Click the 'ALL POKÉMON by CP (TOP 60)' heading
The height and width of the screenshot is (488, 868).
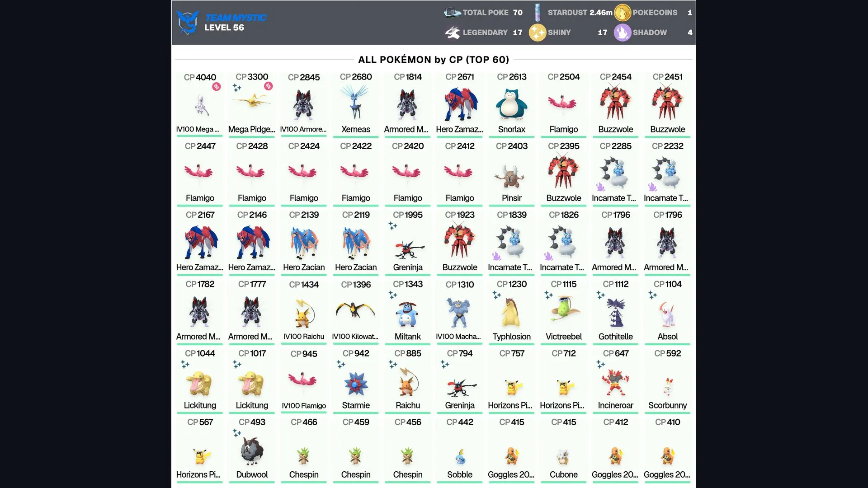click(434, 60)
